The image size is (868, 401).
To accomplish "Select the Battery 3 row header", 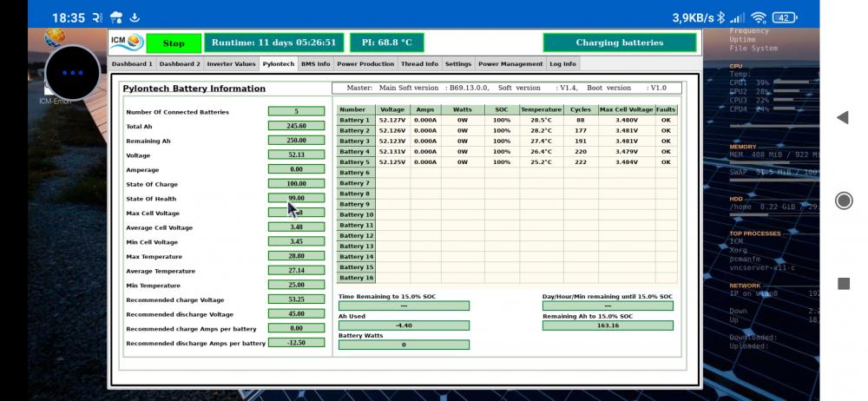I will pos(356,141).
